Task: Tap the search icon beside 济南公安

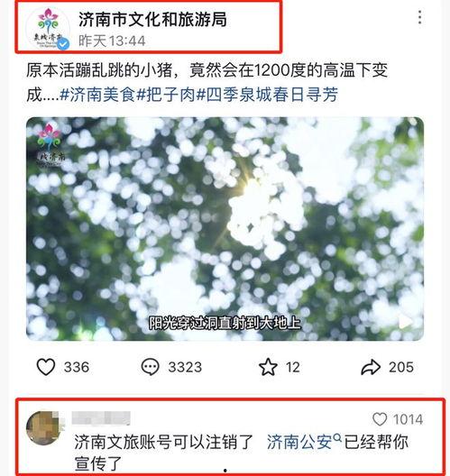Action: coord(337,438)
